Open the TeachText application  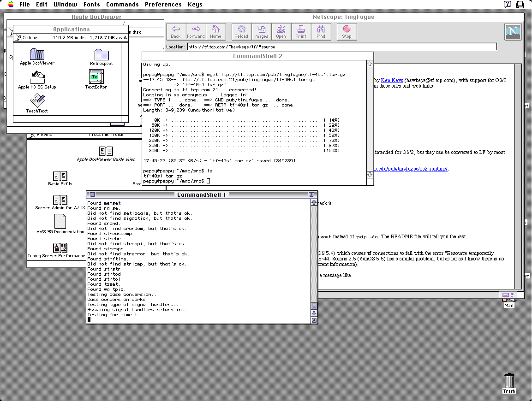(37, 100)
